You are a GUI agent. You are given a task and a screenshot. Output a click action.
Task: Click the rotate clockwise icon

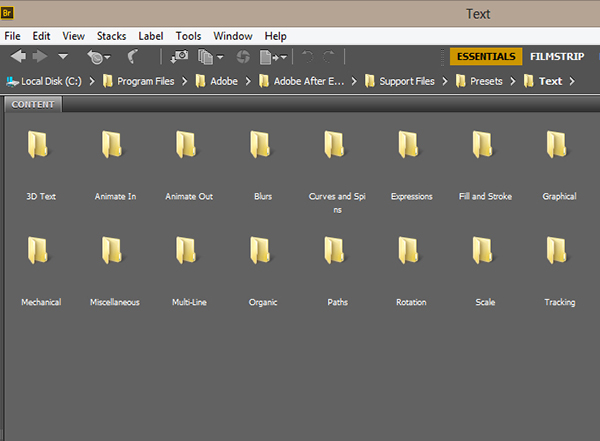[329, 57]
